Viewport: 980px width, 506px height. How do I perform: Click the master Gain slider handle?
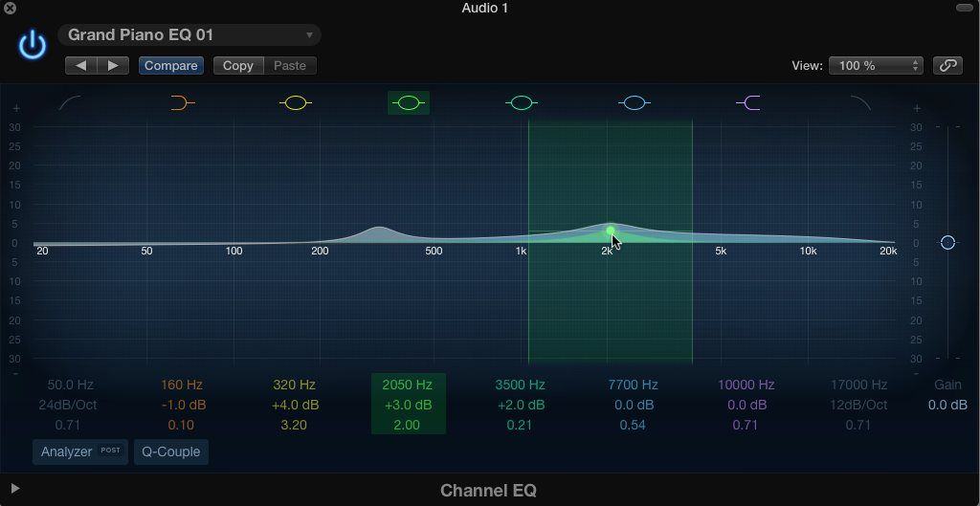coord(948,242)
